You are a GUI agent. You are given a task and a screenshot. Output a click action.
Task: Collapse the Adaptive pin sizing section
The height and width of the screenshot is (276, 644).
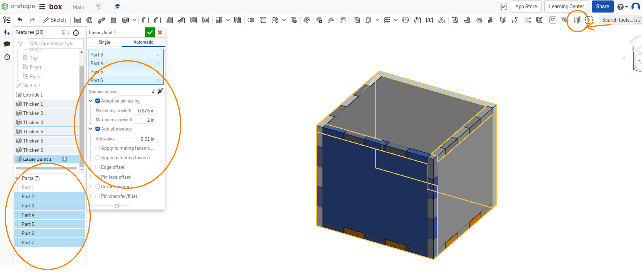pyautogui.click(x=90, y=101)
